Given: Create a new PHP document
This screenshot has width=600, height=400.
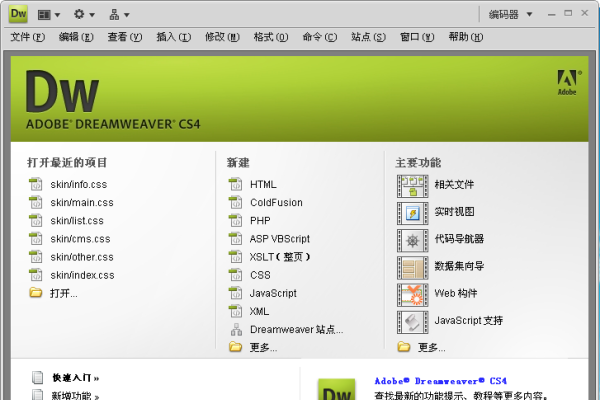Looking at the screenshot, I should [260, 221].
